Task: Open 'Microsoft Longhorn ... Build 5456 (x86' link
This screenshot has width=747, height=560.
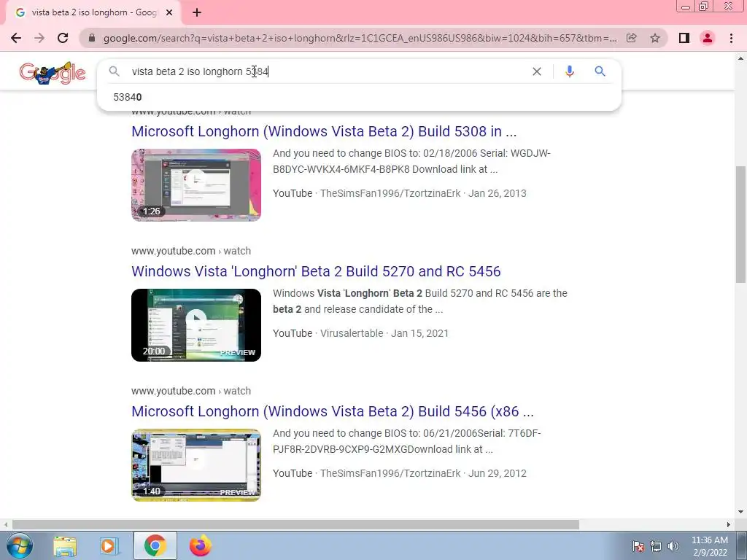Action: [x=333, y=411]
